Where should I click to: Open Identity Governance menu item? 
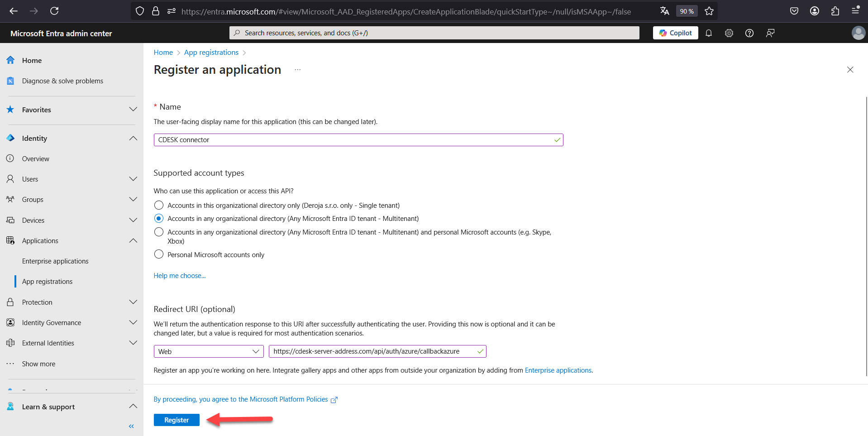(x=52, y=323)
